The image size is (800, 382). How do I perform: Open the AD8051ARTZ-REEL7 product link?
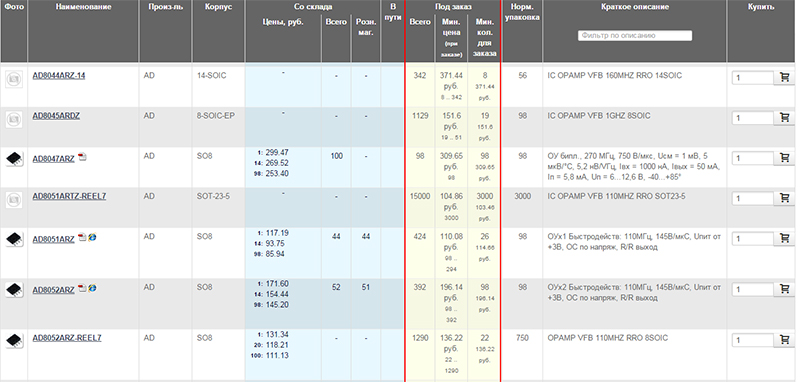(x=69, y=196)
